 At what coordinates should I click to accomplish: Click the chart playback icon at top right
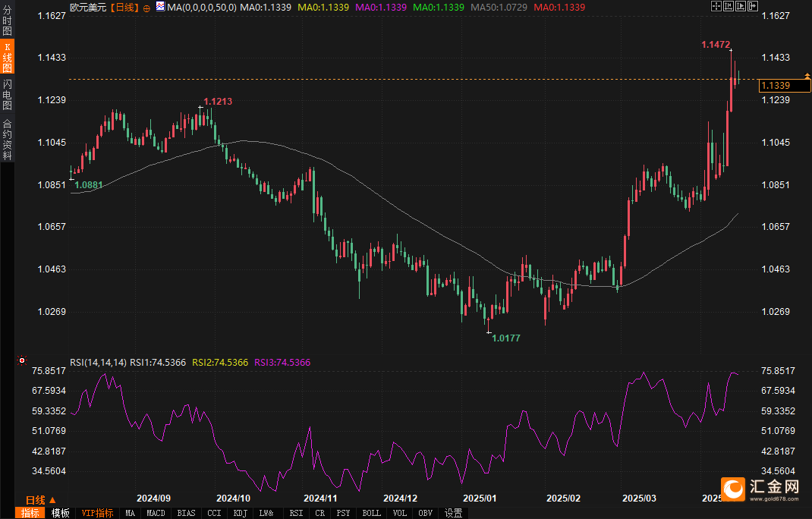tap(741, 6)
